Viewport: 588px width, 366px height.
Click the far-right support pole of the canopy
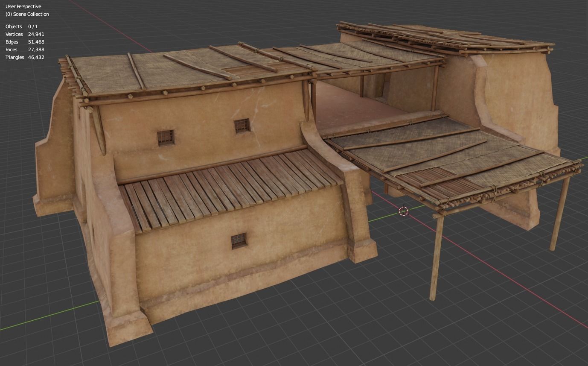tap(560, 213)
